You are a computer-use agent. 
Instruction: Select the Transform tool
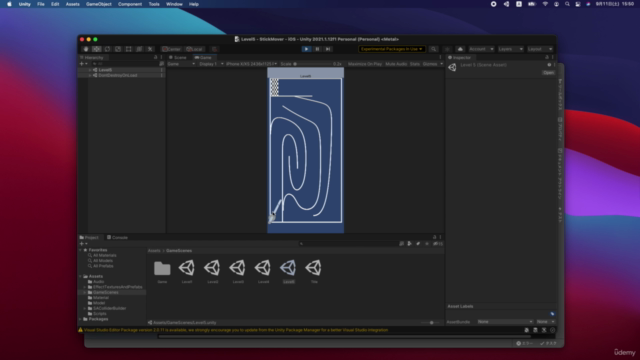point(139,49)
